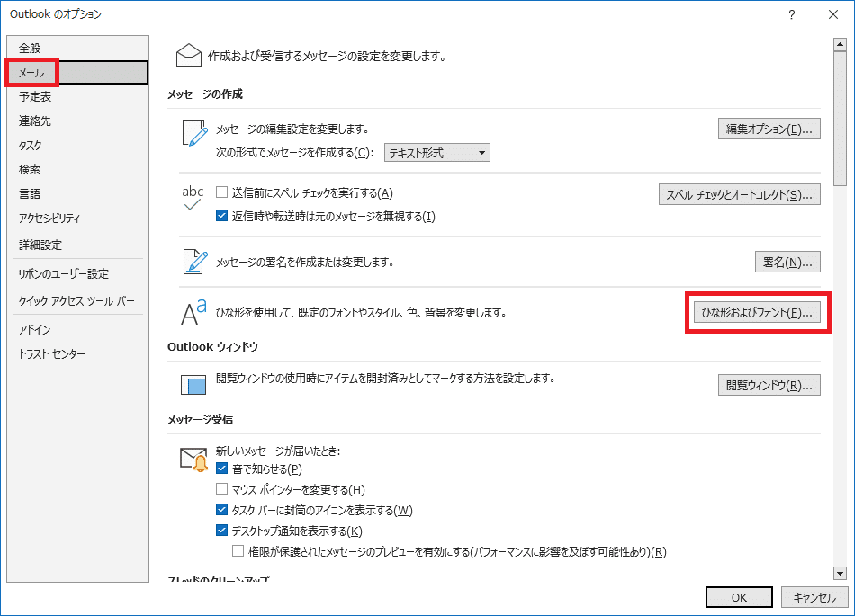
Task: Open 予定表 options category
Action: point(77,96)
